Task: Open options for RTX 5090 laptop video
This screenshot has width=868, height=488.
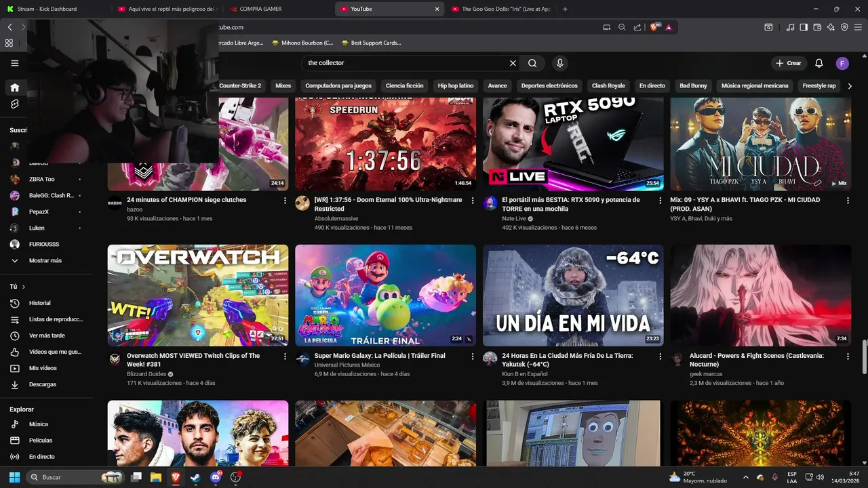Action: pyautogui.click(x=660, y=201)
